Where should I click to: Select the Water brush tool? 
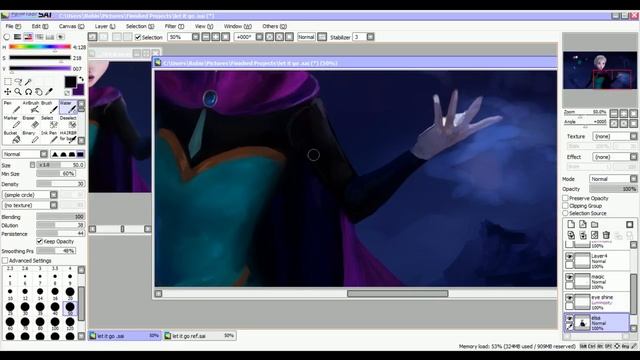coord(68,107)
